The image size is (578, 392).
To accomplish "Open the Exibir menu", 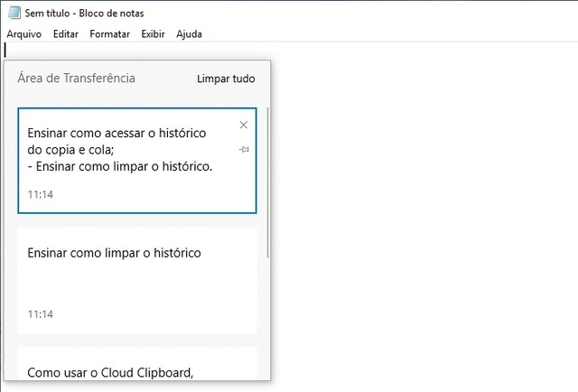I will pyautogui.click(x=153, y=34).
